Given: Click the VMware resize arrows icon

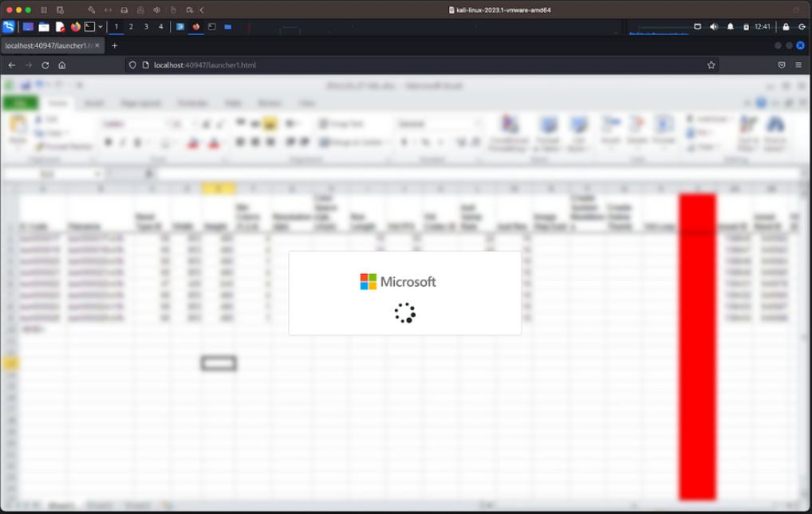Looking at the screenshot, I should click(x=108, y=10).
